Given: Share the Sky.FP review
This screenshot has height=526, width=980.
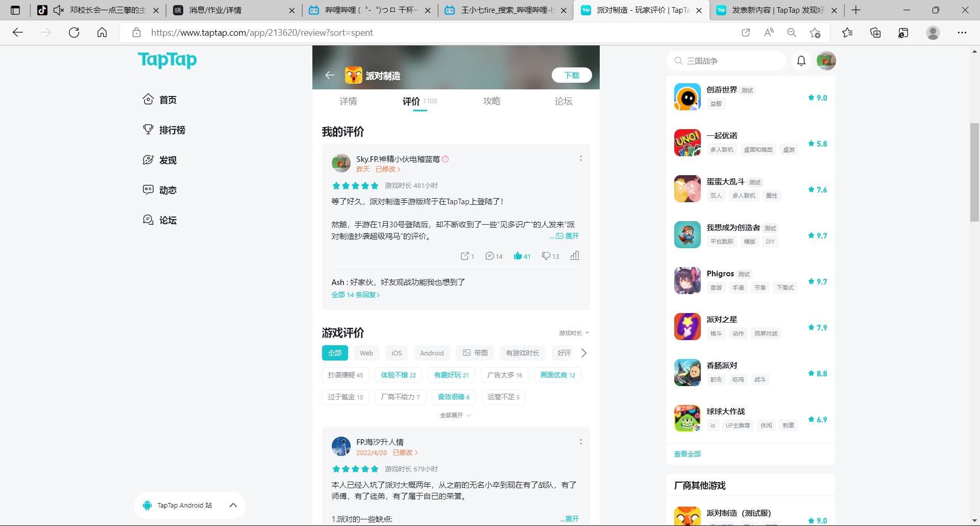Looking at the screenshot, I should [467, 256].
